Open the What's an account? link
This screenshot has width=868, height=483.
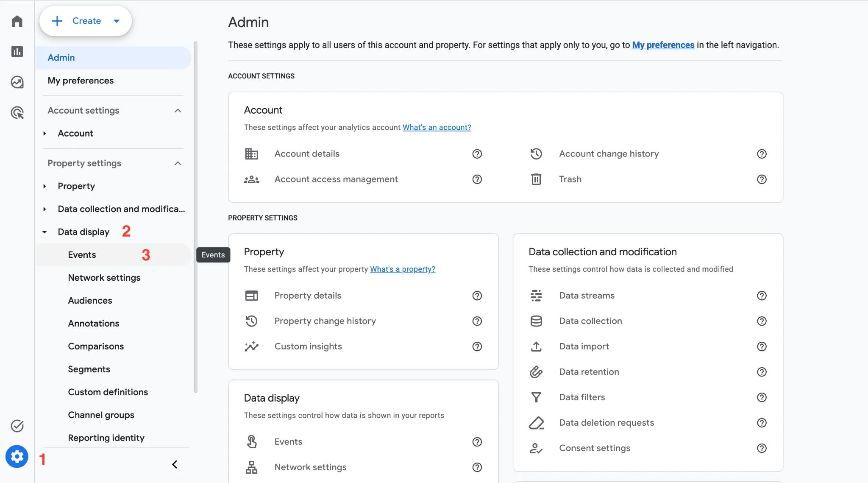pyautogui.click(x=437, y=127)
